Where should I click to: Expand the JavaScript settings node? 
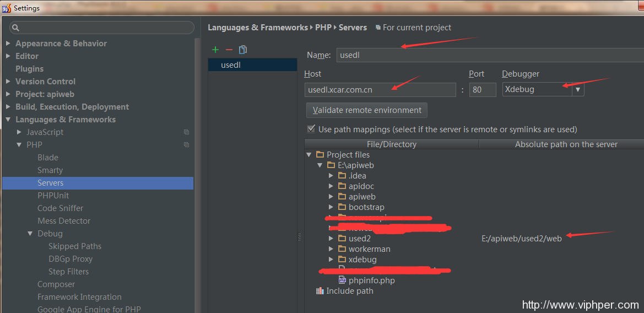click(x=19, y=132)
